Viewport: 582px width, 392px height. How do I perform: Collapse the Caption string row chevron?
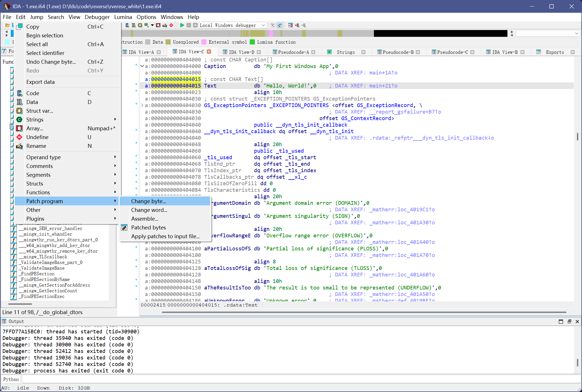click(142, 66)
